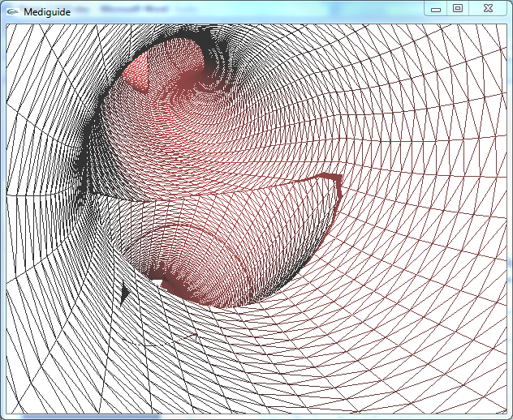Close the Mediguide window
Viewport: 513px width, 420px height.
(488, 8)
